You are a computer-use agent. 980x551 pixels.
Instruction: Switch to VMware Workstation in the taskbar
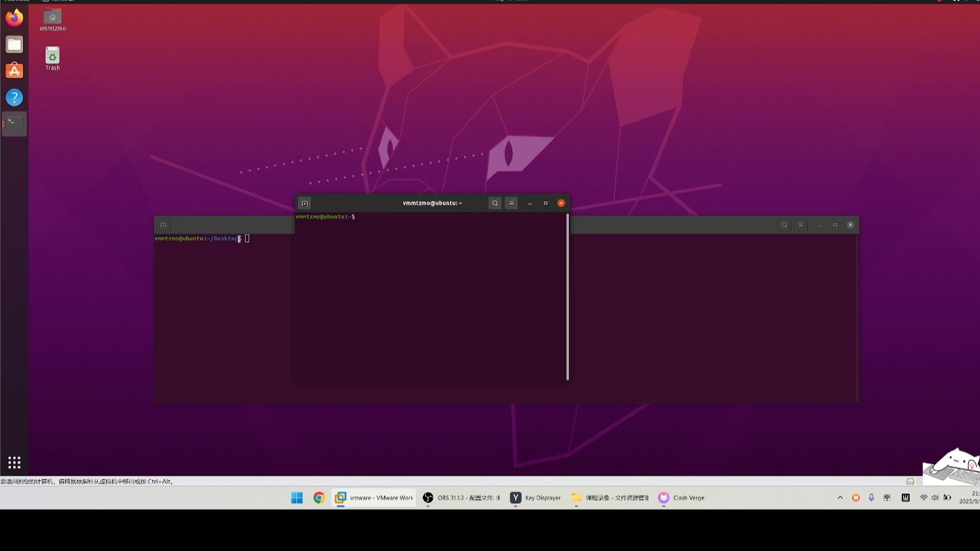(x=374, y=498)
